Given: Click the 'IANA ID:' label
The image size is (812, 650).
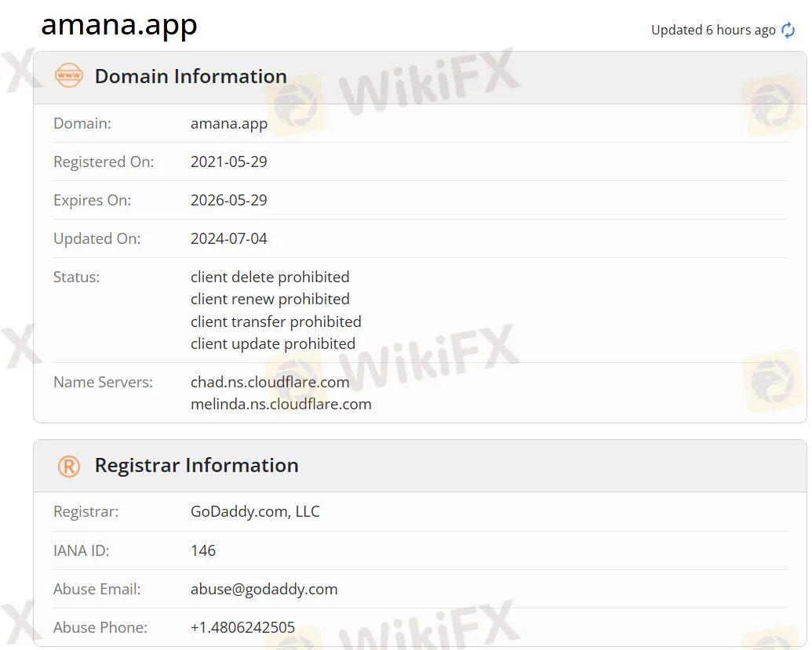Looking at the screenshot, I should pyautogui.click(x=82, y=550).
